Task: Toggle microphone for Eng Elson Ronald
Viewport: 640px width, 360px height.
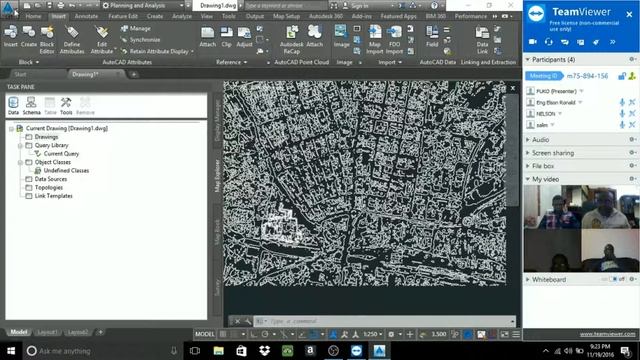Action: coord(622,102)
